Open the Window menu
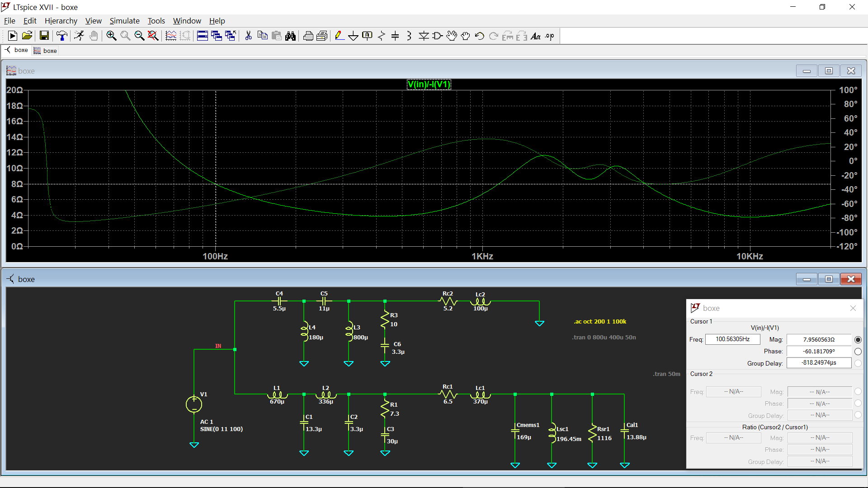This screenshot has height=488, width=868. (187, 21)
